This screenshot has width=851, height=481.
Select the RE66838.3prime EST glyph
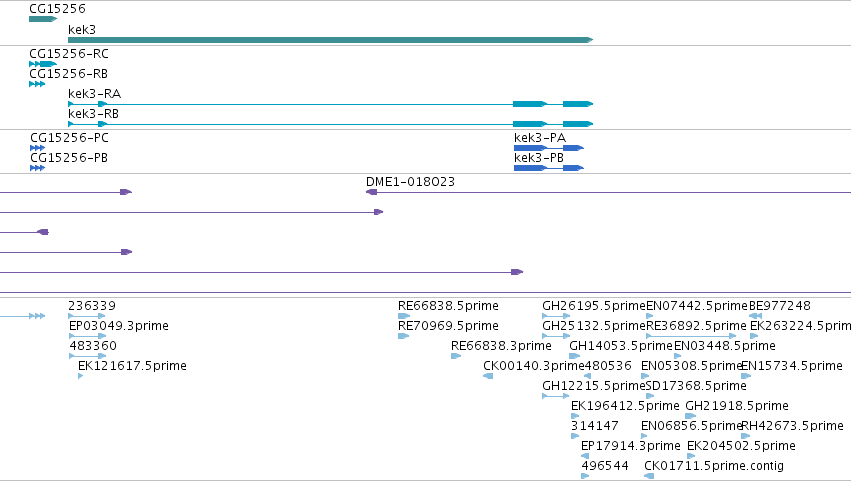coord(456,356)
